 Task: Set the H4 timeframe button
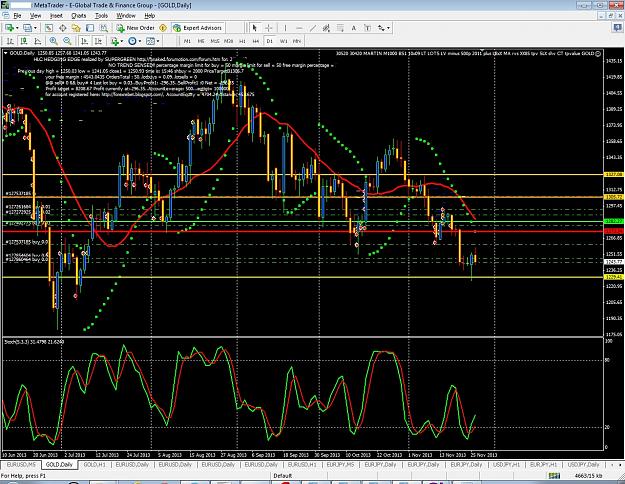(256, 41)
